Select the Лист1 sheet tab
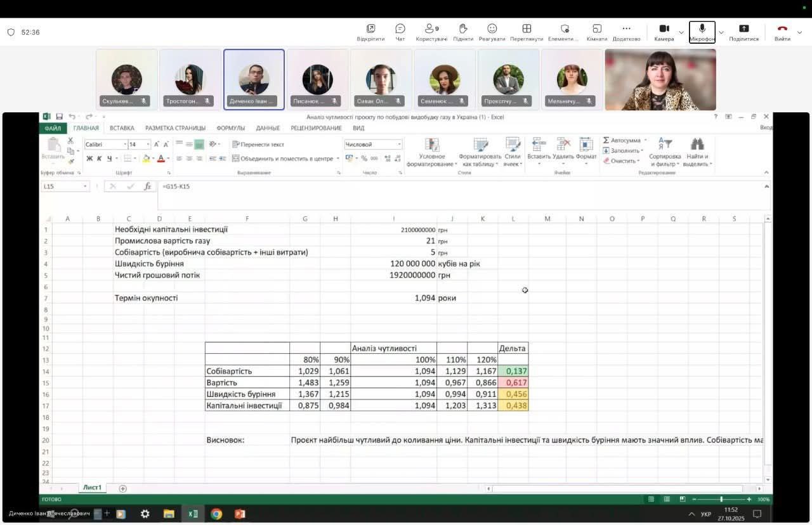Image resolution: width=812 pixels, height=525 pixels. point(92,488)
